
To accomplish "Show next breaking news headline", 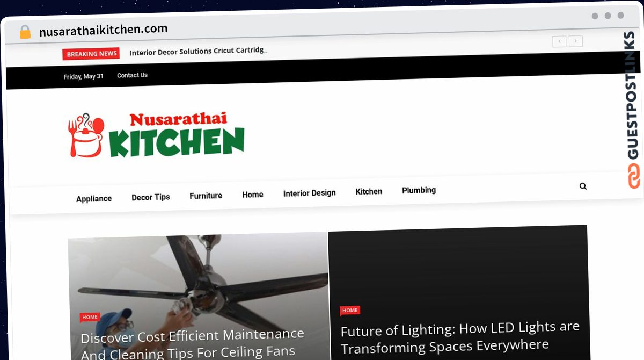I will click(x=576, y=41).
